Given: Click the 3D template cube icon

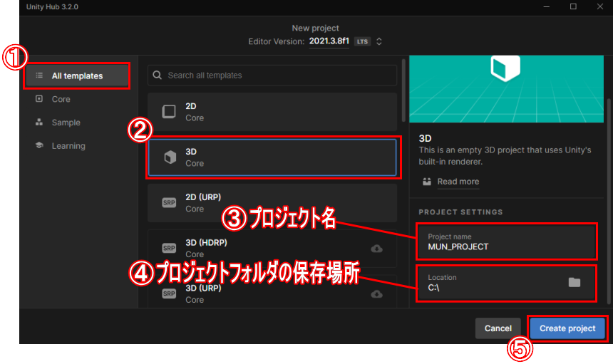Looking at the screenshot, I should [170, 157].
